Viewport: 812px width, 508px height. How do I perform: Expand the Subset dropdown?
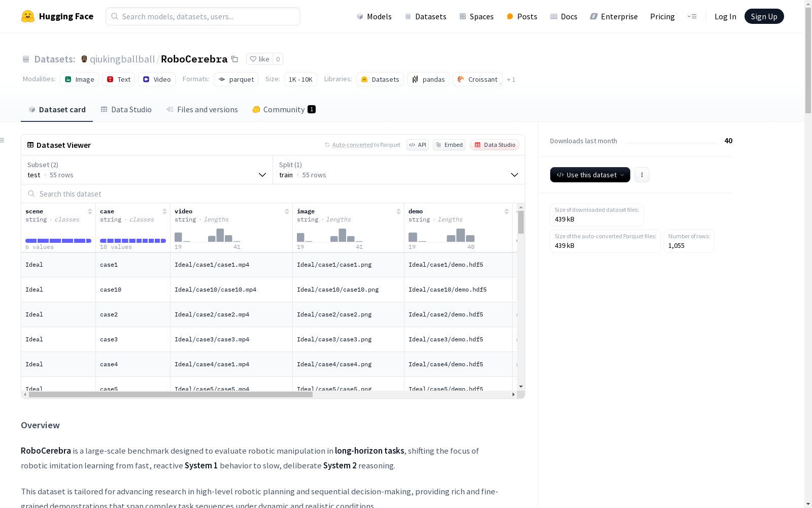[147, 170]
